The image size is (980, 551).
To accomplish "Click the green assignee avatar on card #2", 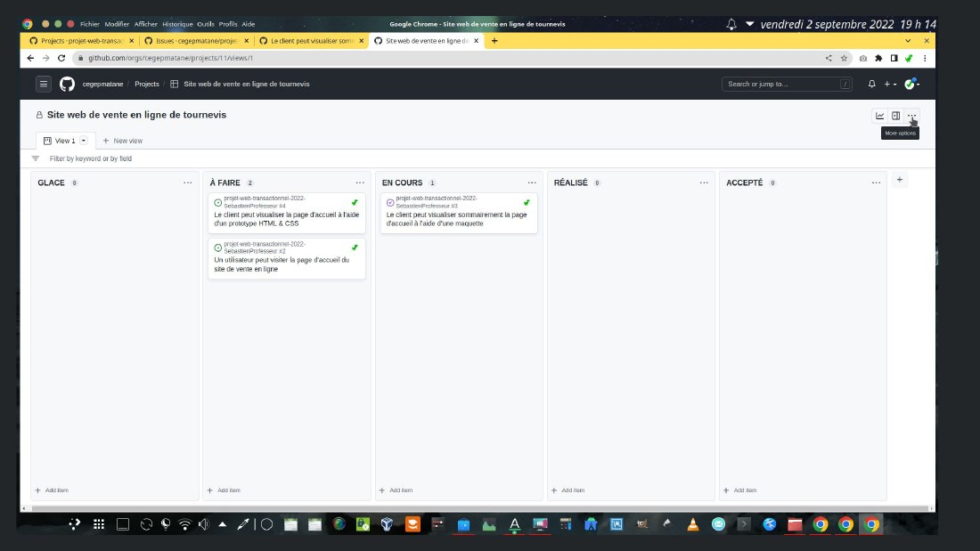I will [x=355, y=247].
